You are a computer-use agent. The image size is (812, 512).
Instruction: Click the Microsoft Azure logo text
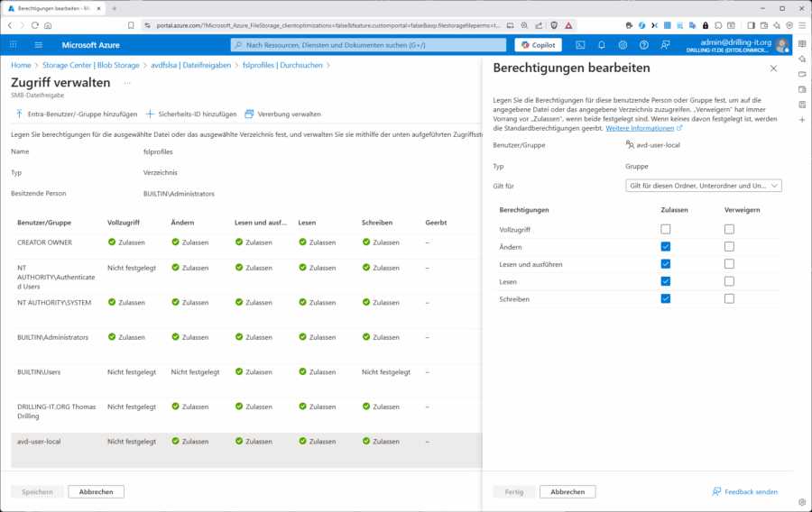tap(90, 45)
